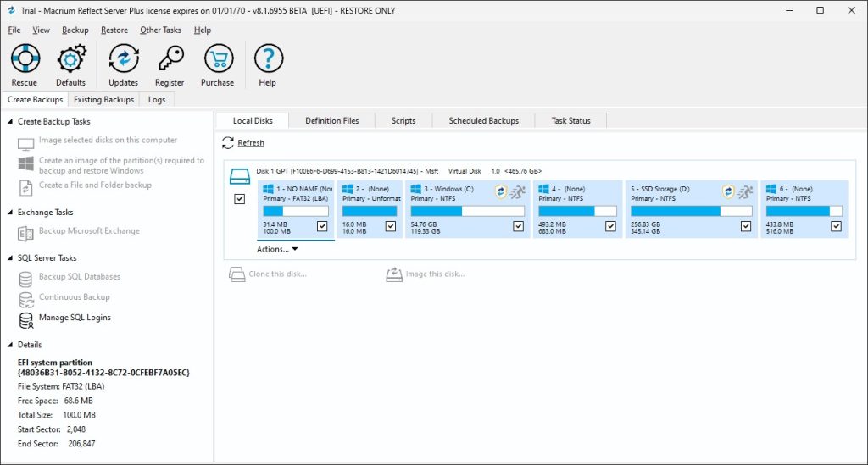Collapse the Exchange Tasks section
Image resolution: width=868 pixels, height=465 pixels.
(10, 213)
